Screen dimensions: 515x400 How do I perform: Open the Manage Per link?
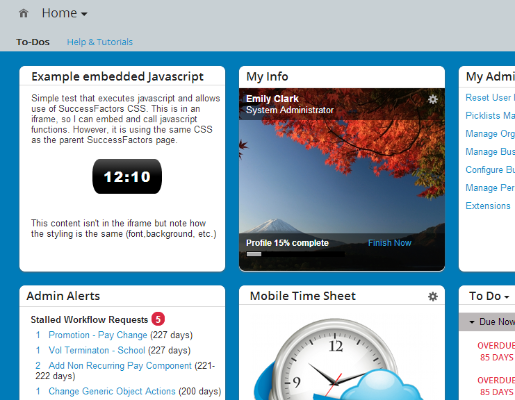[490, 188]
